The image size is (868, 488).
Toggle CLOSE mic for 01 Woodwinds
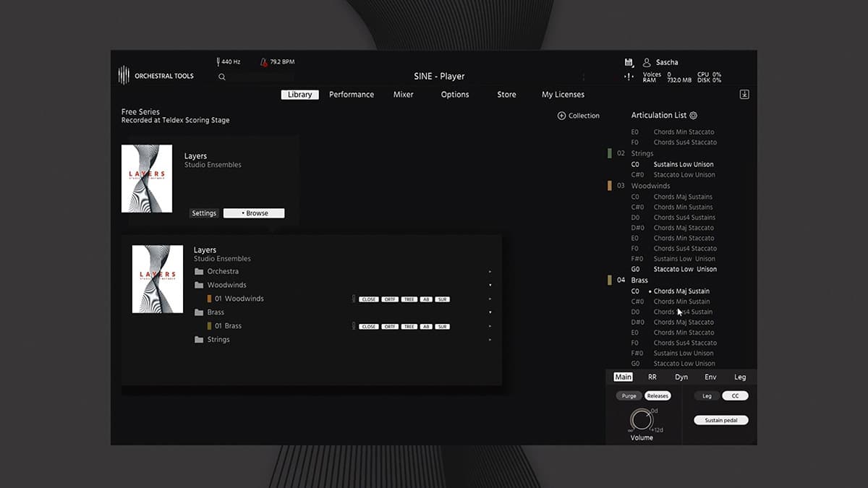[369, 299]
